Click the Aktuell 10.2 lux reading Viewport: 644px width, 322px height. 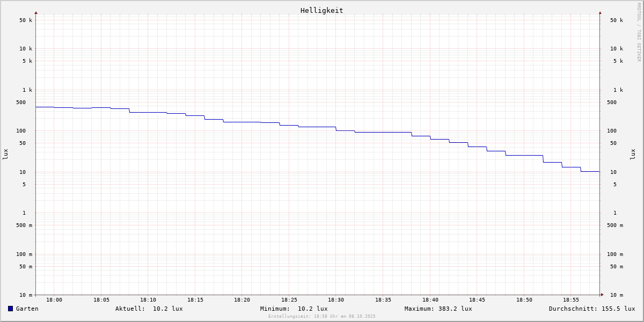[149, 309]
